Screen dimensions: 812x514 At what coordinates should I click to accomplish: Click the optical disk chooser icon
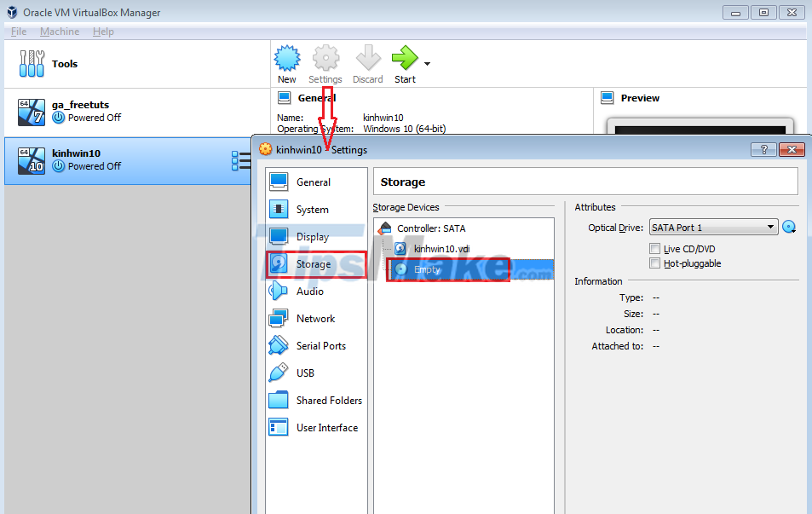click(789, 227)
